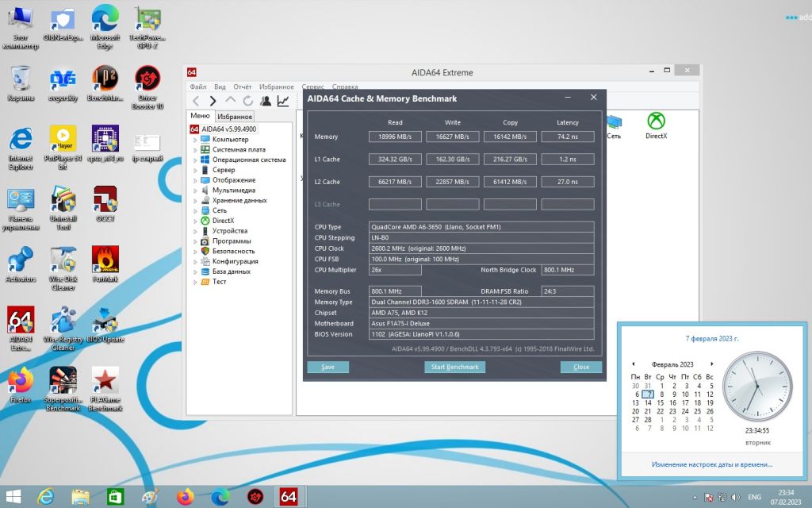Go to next month in calendar

point(711,364)
